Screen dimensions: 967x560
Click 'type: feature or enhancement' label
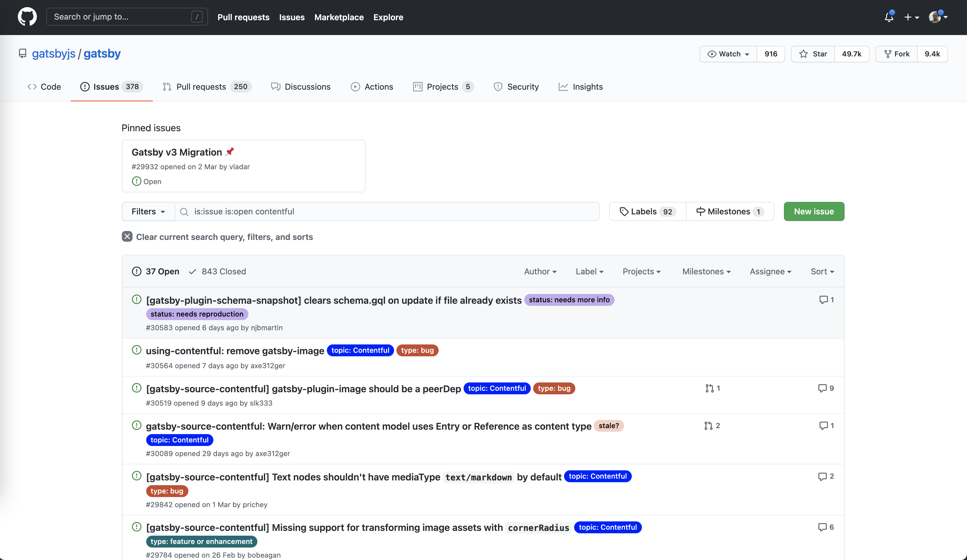(x=201, y=542)
